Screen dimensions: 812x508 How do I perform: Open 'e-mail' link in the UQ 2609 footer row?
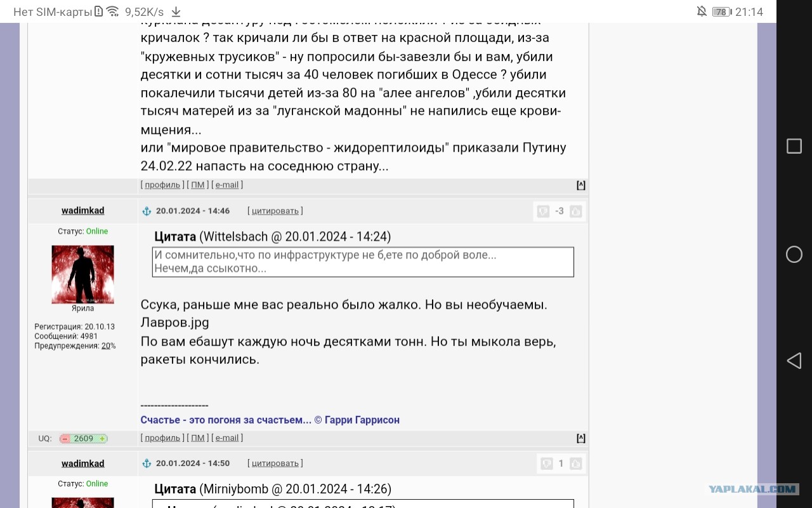[x=227, y=438]
